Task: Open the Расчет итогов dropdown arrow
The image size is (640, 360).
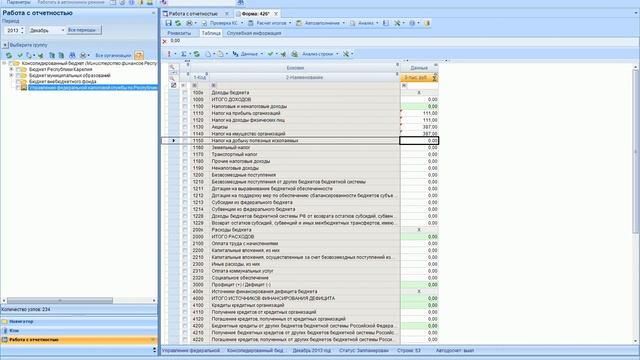Action: coord(290,23)
